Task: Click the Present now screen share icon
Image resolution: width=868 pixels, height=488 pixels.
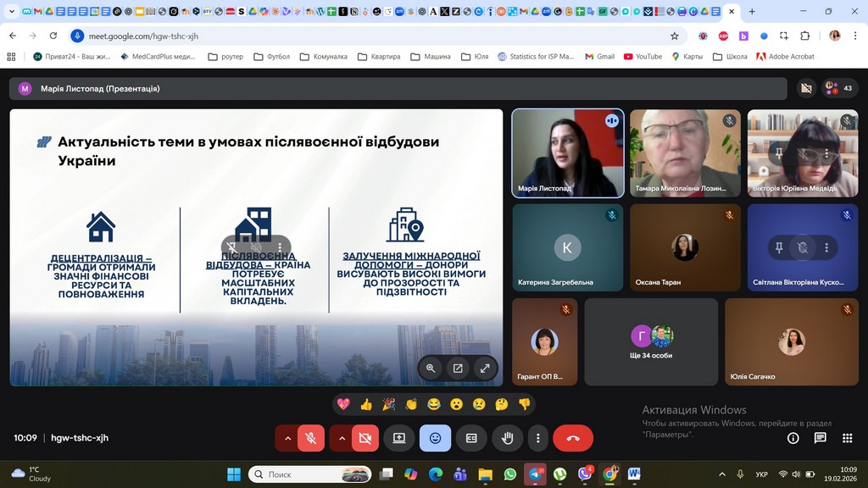Action: (398, 438)
